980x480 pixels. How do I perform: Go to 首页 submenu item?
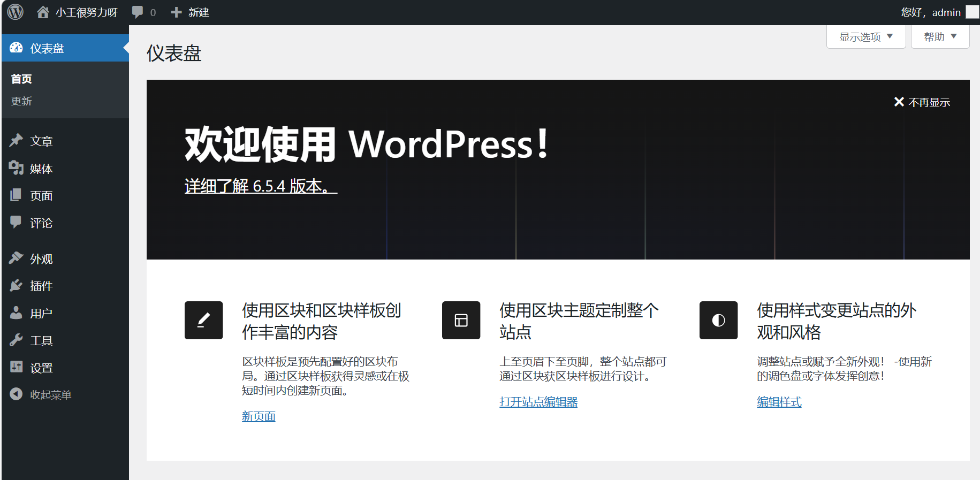tap(21, 79)
